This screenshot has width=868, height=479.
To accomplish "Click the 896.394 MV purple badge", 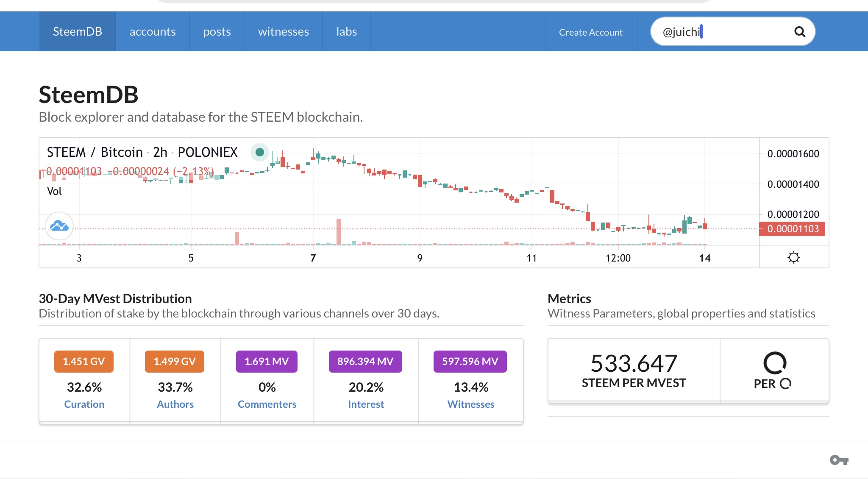I will point(365,362).
